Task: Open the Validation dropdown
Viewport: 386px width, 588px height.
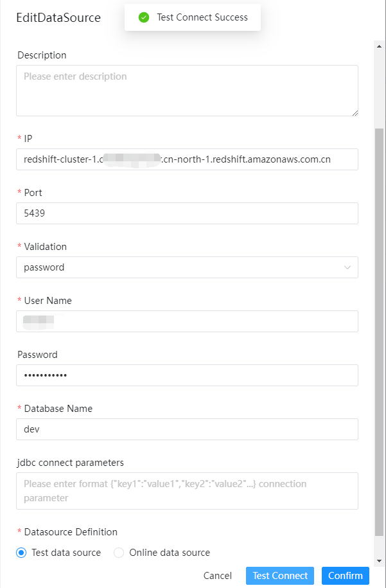Action: [x=186, y=267]
